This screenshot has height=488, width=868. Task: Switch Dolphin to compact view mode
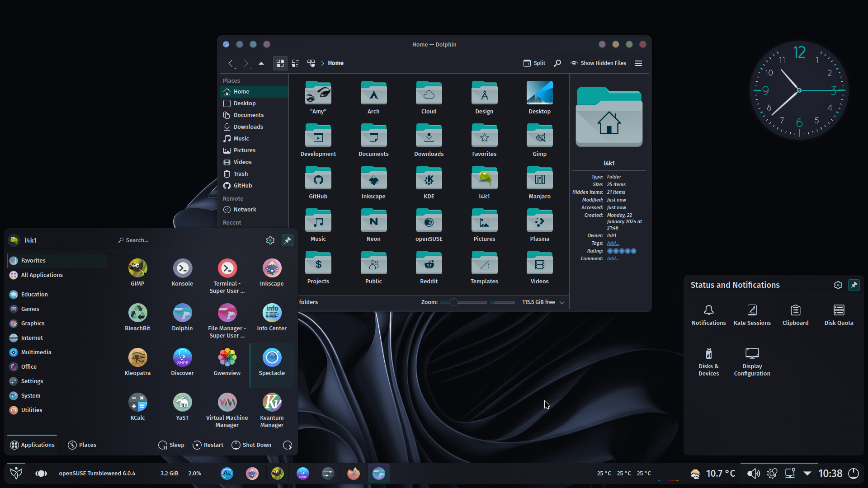click(296, 63)
